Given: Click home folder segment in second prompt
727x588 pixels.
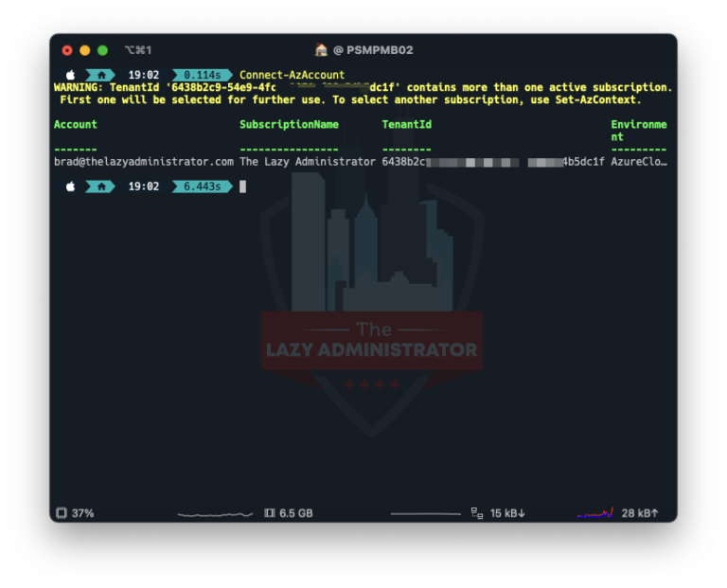Looking at the screenshot, I should (x=100, y=187).
